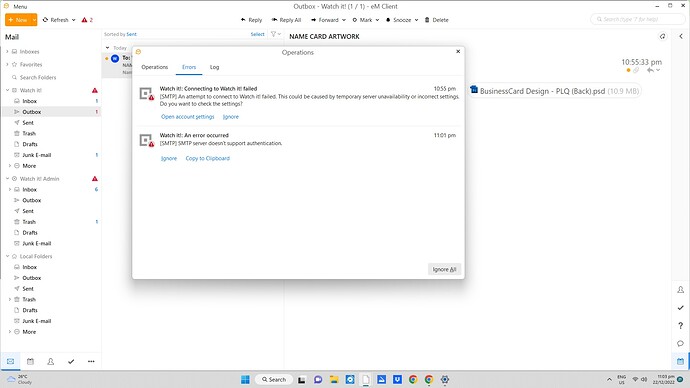Image resolution: width=690 pixels, height=388 pixels.
Task: Open the Refresh dropdown arrow
Action: coord(73,20)
